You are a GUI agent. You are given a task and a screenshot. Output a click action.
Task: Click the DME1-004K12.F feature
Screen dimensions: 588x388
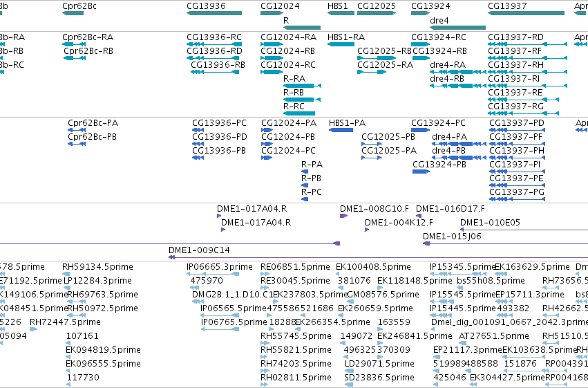click(x=367, y=230)
